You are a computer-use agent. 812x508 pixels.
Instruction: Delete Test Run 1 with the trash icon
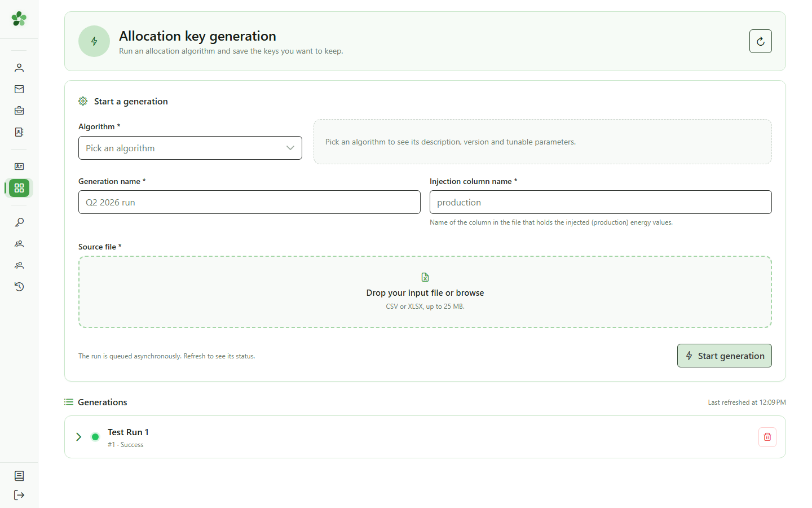pyautogui.click(x=767, y=437)
